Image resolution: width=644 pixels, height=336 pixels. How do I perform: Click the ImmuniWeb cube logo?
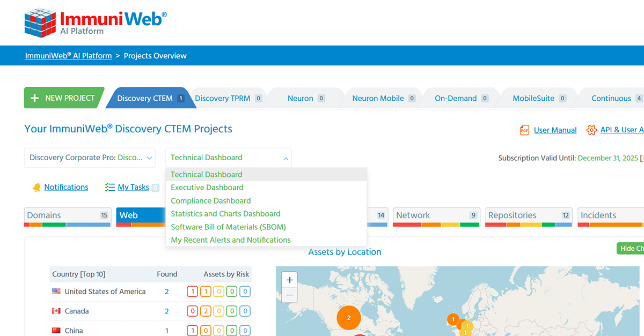pos(40,23)
